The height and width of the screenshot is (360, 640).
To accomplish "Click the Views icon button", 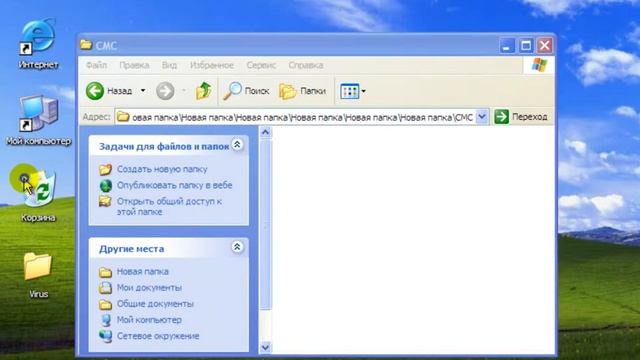I will pyautogui.click(x=349, y=91).
